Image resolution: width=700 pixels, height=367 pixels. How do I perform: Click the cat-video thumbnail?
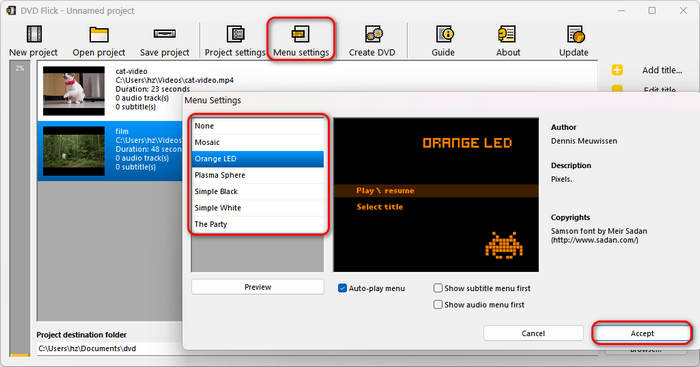pos(74,91)
